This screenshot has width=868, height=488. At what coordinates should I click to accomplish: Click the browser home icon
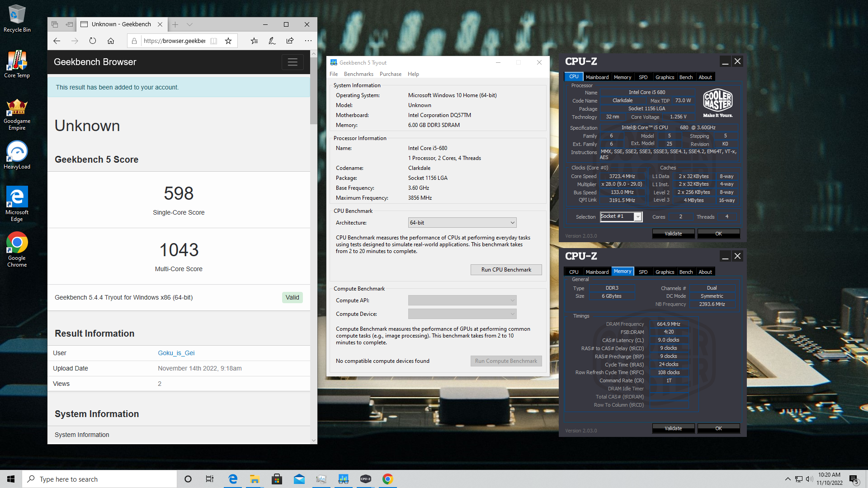[111, 41]
